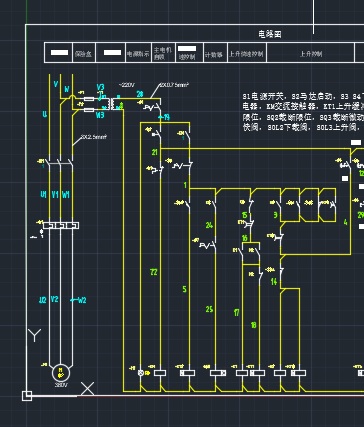Click the green wire number 24
Image resolution: width=364 pixels, height=427 pixels.
coord(209,225)
